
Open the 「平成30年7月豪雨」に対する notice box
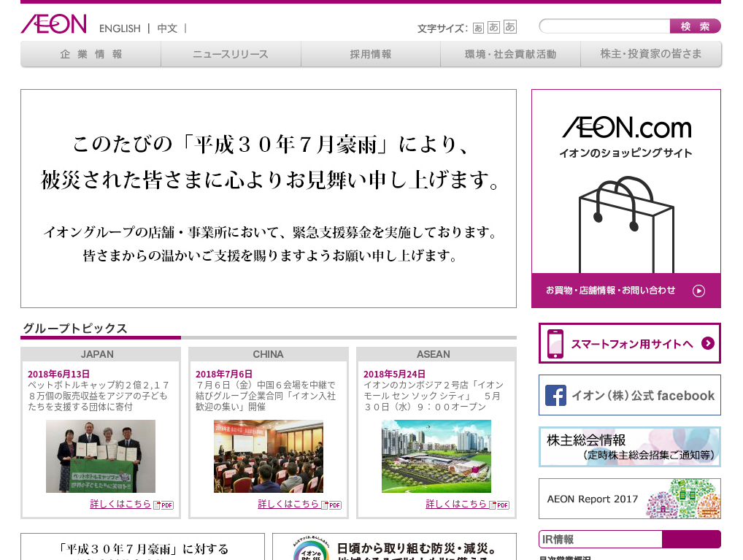pyautogui.click(x=142, y=547)
